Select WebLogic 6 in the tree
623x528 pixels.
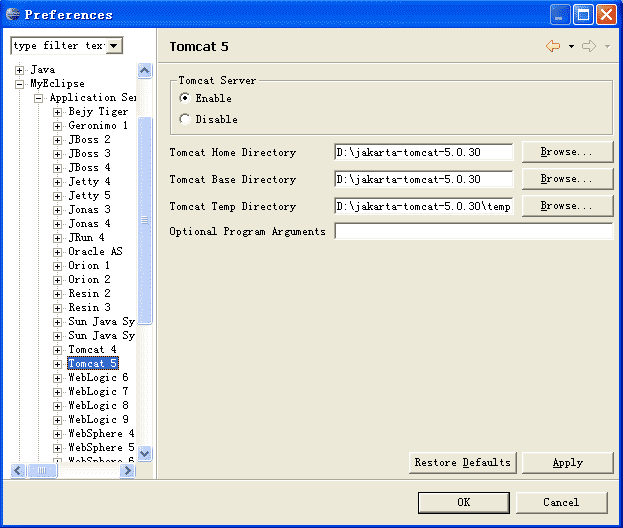coord(98,377)
